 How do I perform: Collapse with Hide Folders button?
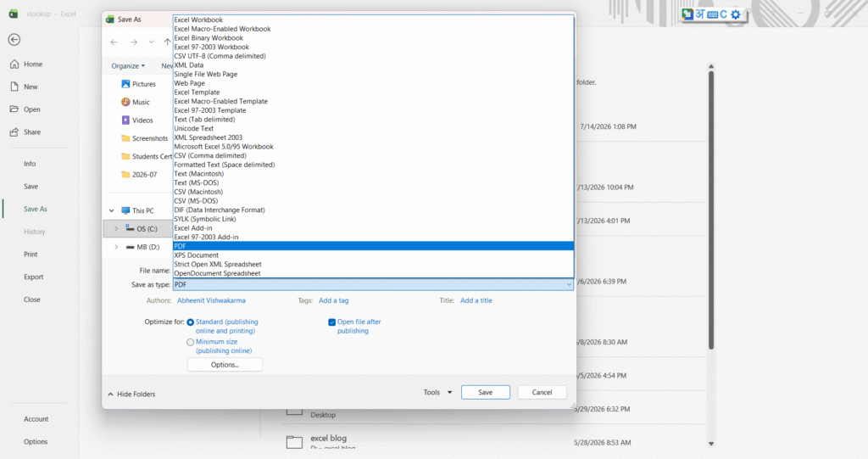pos(131,395)
